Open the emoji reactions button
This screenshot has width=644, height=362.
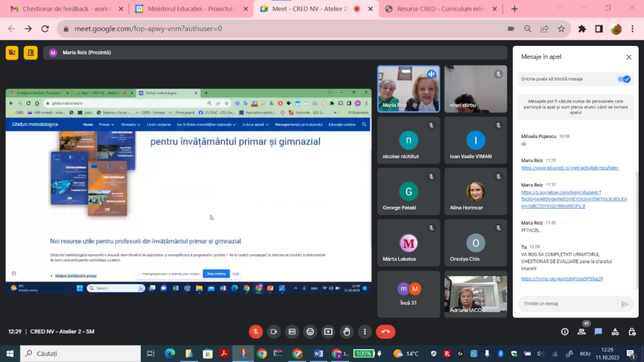[x=310, y=331]
